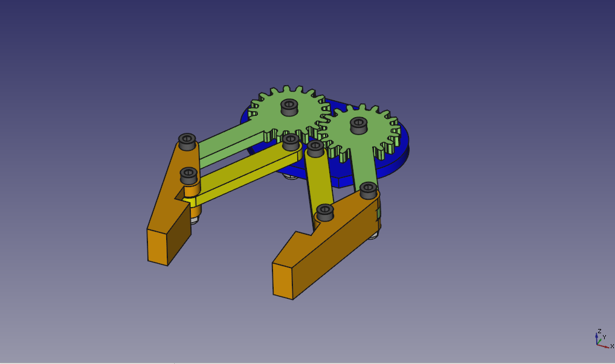Select bolt where green arm meets right jaw
Image resolution: width=615 pixels, height=364 pixels.
pos(369,190)
